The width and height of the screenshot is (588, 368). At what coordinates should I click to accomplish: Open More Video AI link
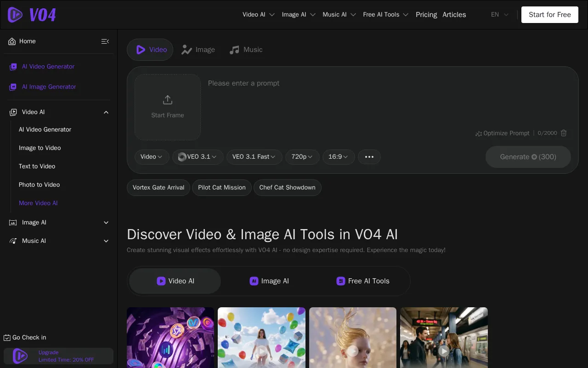click(38, 203)
